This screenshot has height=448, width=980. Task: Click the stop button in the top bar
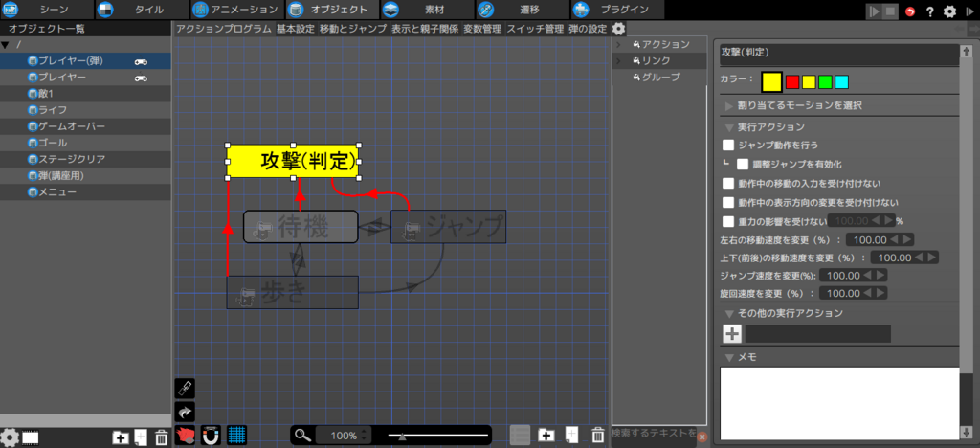pyautogui.click(x=889, y=11)
